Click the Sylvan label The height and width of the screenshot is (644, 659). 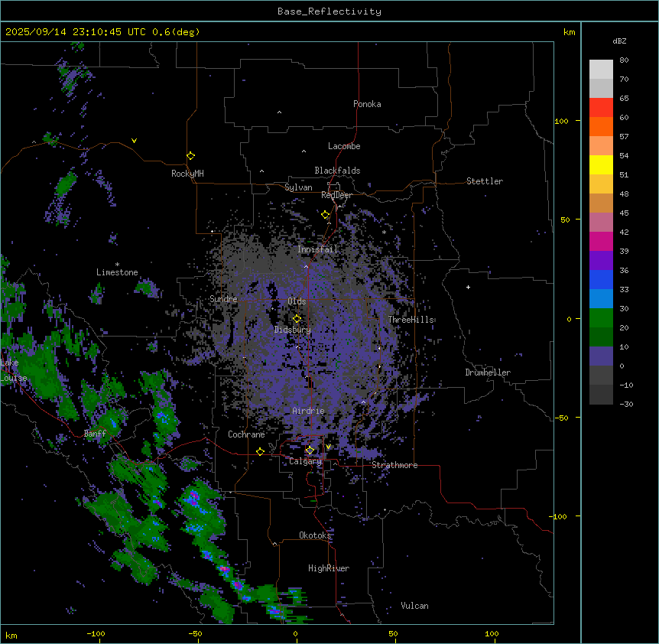pyautogui.click(x=298, y=187)
